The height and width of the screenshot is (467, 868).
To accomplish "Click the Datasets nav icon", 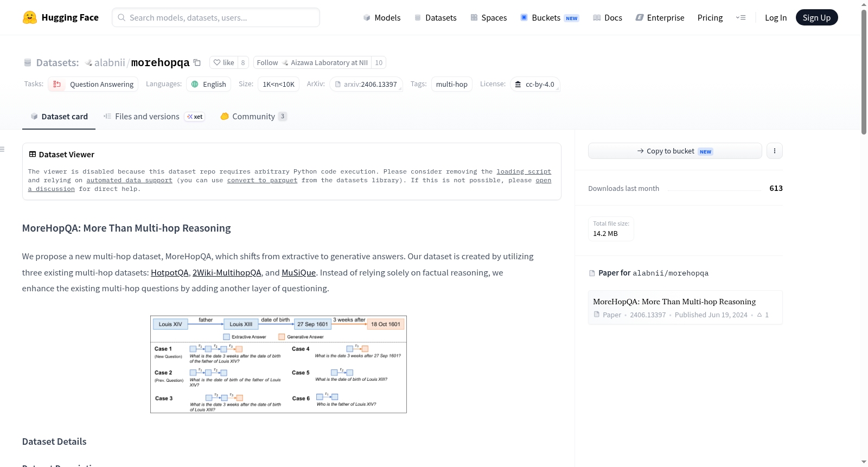I will (x=418, y=17).
